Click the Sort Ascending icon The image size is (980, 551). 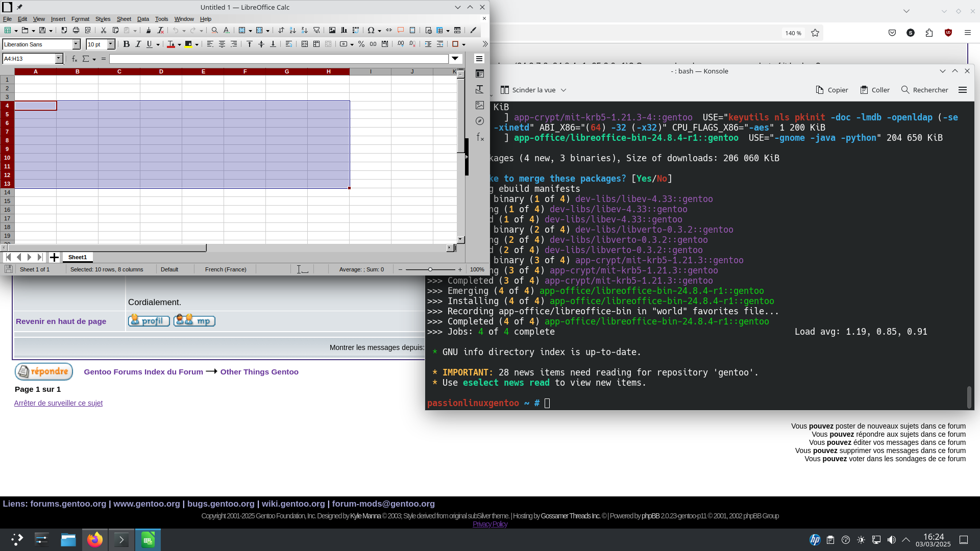tap(292, 31)
